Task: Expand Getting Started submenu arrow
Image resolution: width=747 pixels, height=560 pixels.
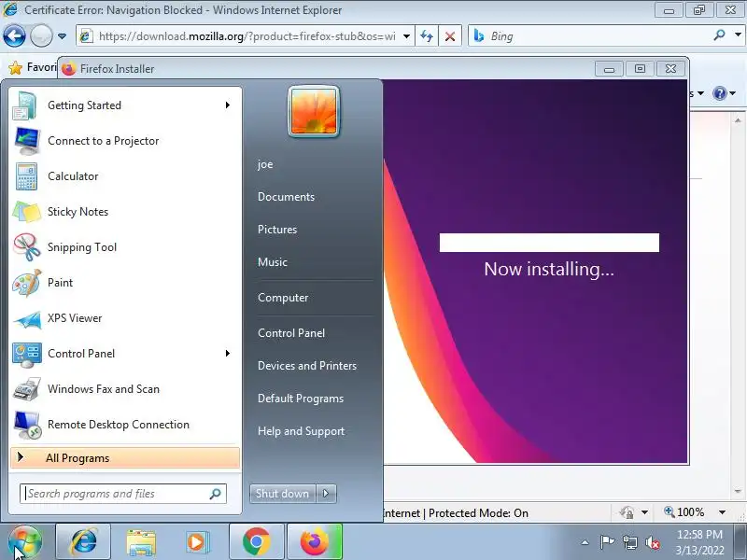Action: click(228, 105)
